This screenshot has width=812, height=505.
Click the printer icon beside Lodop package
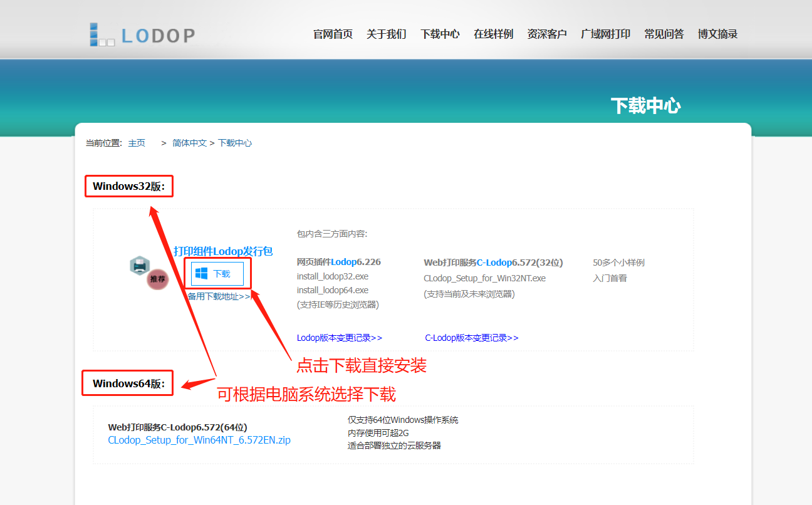[139, 266]
